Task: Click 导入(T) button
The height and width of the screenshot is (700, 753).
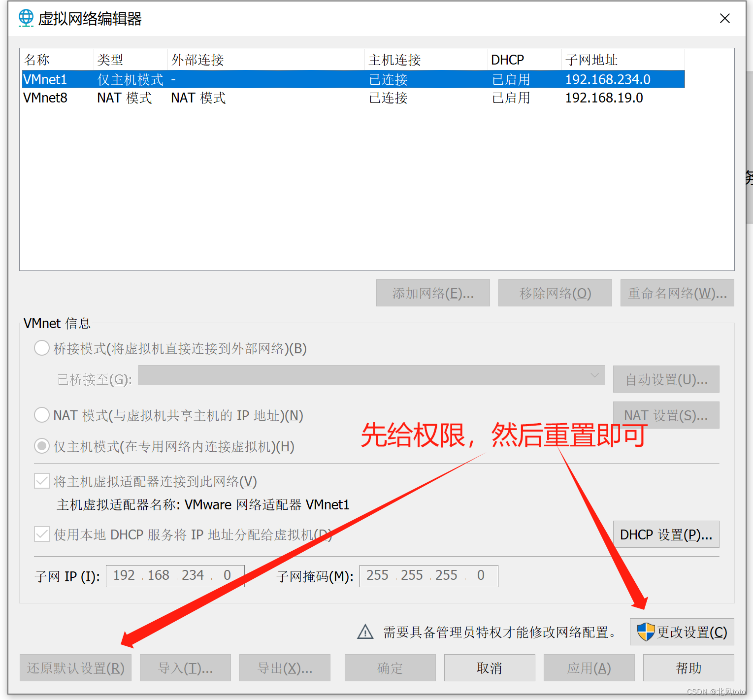Action: (x=185, y=668)
